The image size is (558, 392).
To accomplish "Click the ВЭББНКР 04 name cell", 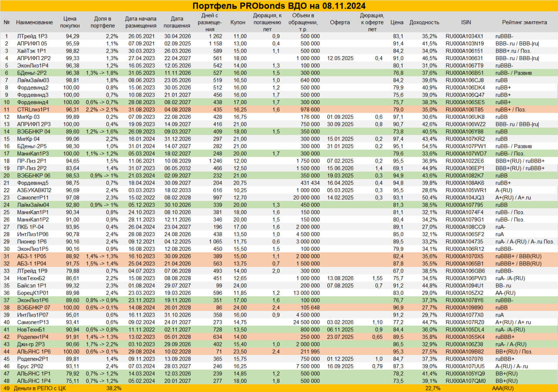I will point(34,131).
